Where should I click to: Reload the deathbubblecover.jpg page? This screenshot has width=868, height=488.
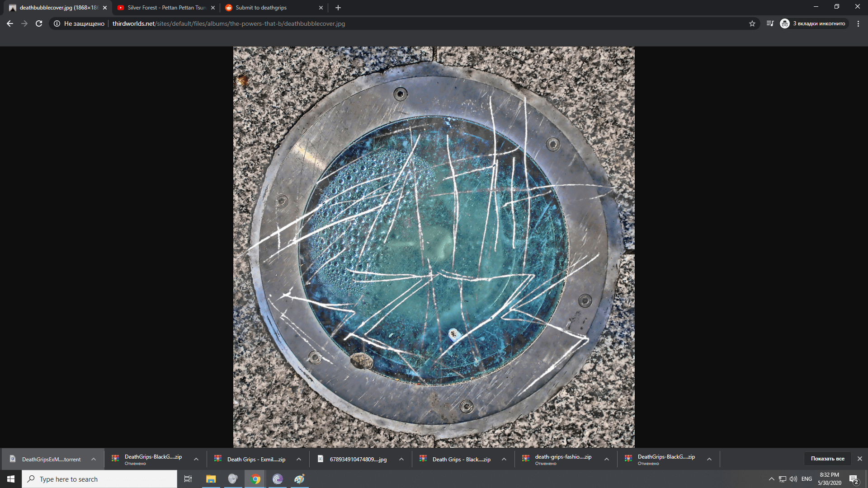(38, 23)
